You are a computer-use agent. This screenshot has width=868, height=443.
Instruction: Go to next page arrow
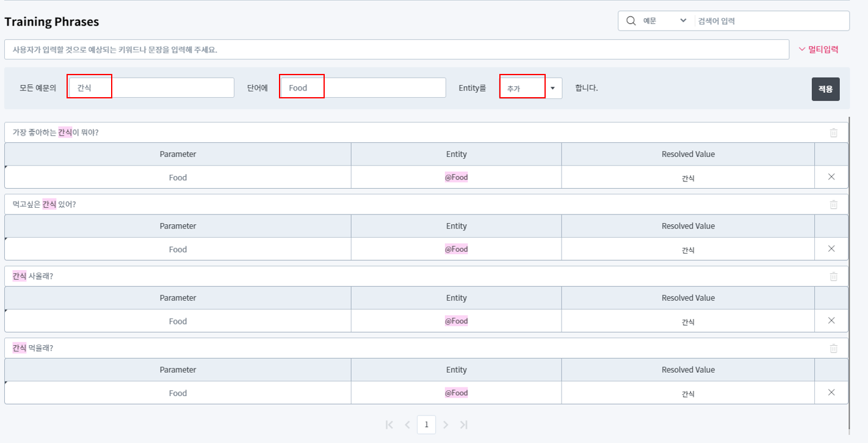tap(446, 425)
